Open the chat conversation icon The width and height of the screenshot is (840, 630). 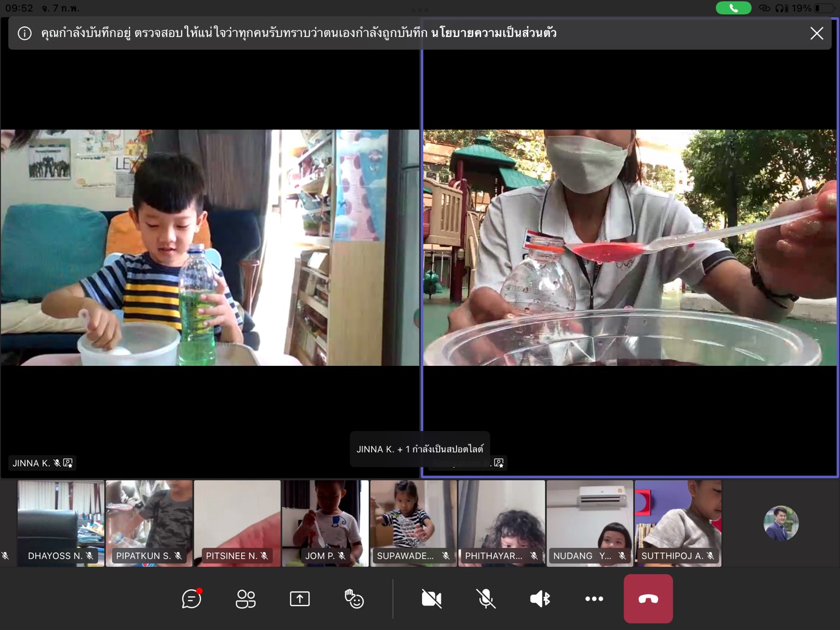pos(191,599)
